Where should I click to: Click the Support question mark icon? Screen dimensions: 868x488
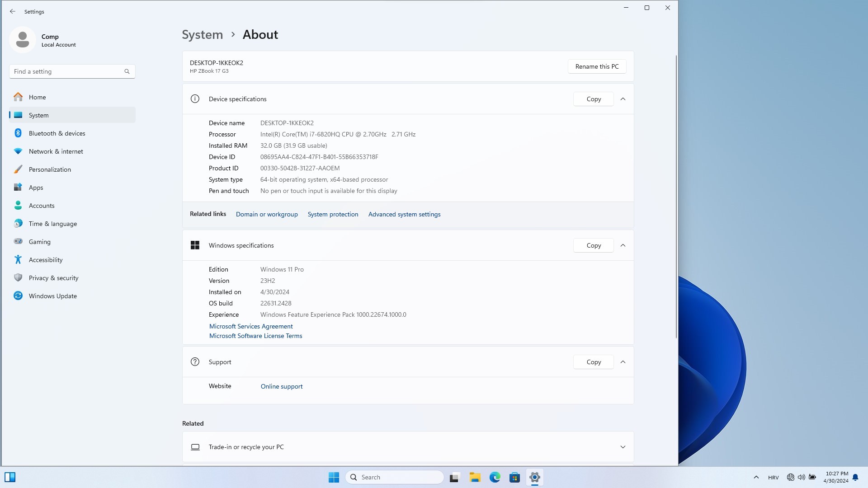195,362
